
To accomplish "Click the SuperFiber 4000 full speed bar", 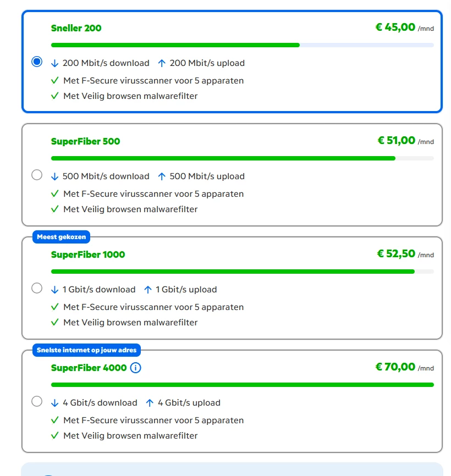I will (243, 385).
